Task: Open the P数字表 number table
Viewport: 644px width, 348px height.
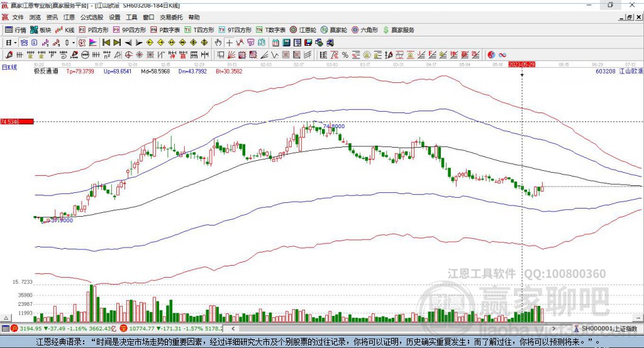Action: point(165,30)
